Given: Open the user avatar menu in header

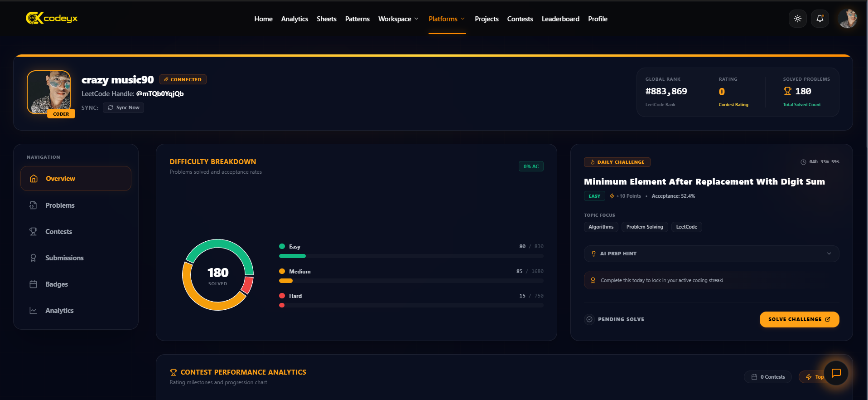Looking at the screenshot, I should [848, 19].
